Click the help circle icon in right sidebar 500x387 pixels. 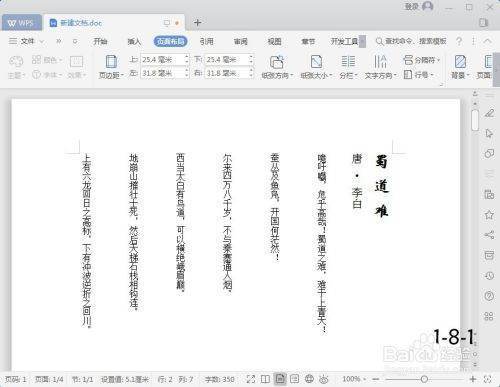(489, 296)
